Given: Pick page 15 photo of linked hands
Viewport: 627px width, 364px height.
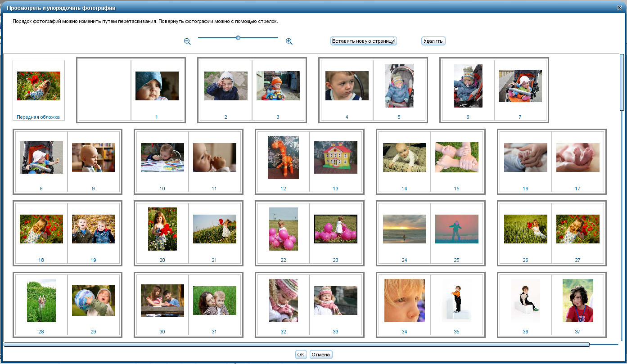Looking at the screenshot, I should [456, 157].
